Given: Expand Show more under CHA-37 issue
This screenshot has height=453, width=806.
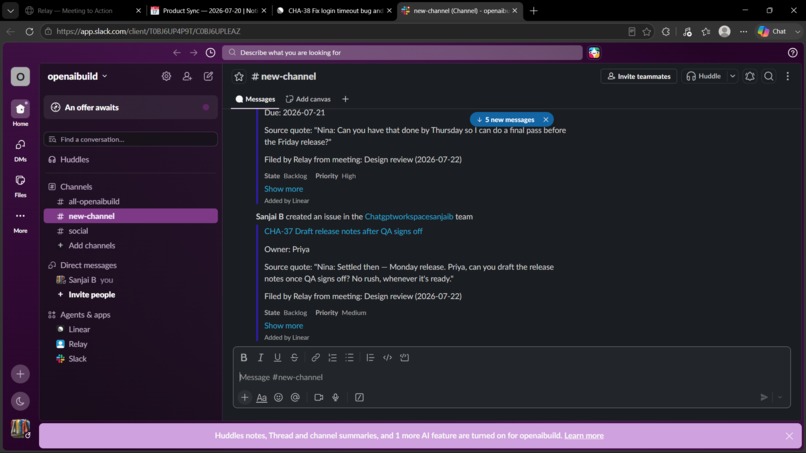Looking at the screenshot, I should pos(283,325).
